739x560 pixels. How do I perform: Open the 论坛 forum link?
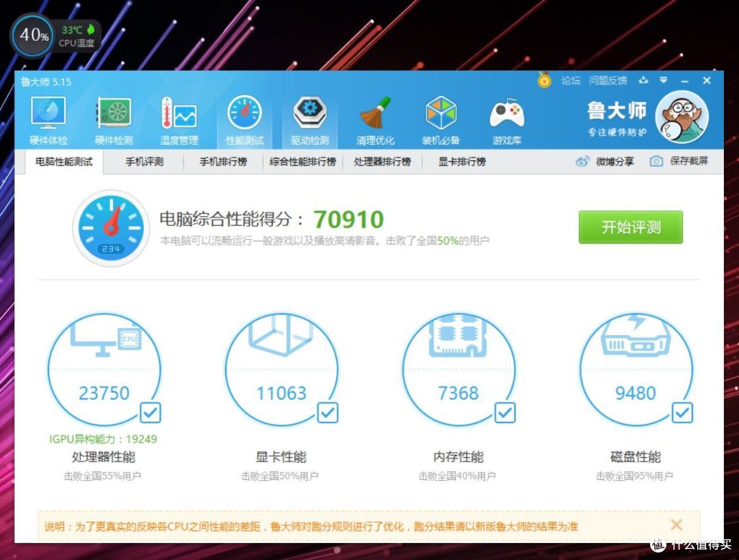pos(571,81)
